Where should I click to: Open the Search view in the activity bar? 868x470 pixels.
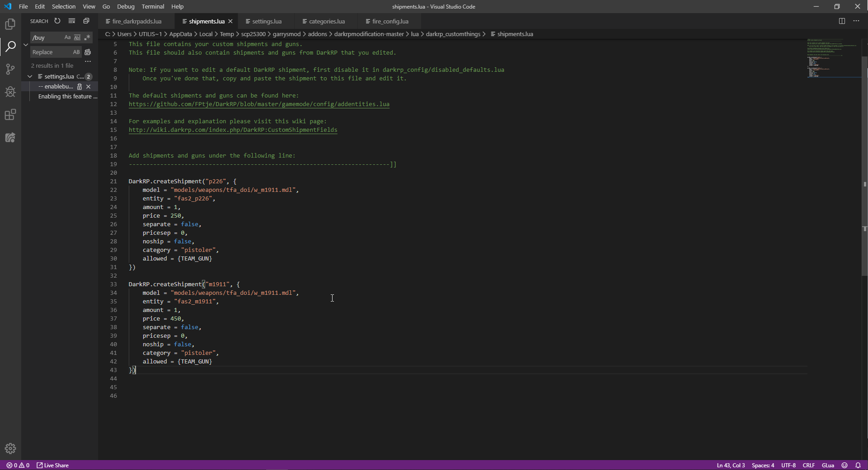(10, 47)
